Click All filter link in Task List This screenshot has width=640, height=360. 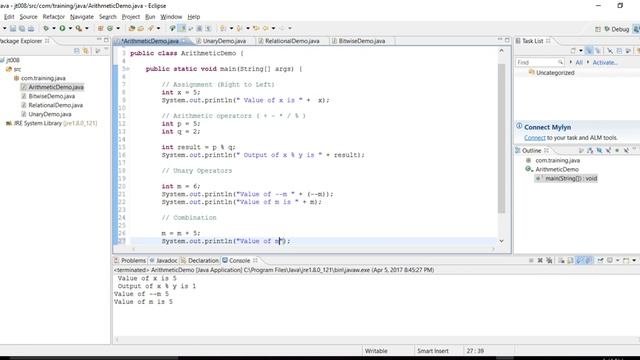point(579,62)
